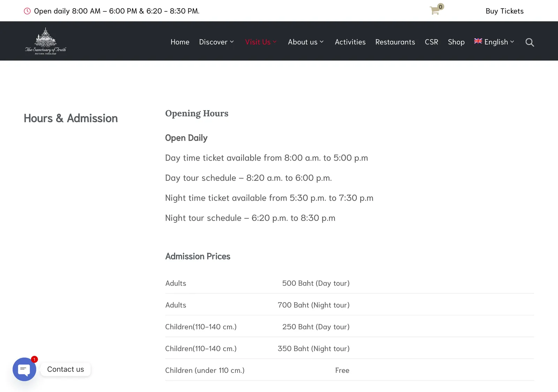Click the Day tour schedule line
The image size is (558, 392).
(248, 178)
